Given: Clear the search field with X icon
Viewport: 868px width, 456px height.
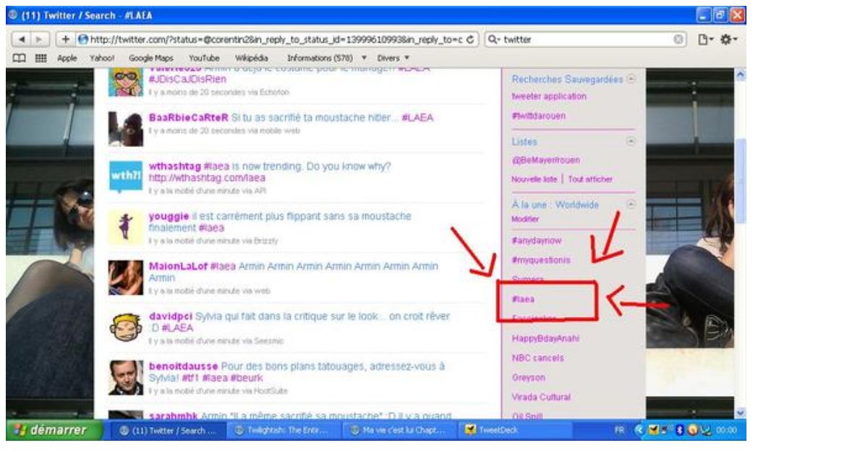Looking at the screenshot, I should pos(679,40).
